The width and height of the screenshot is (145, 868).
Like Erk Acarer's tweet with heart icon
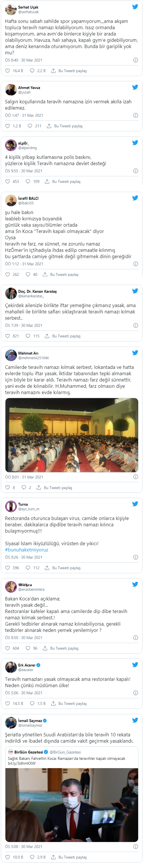(x=8, y=703)
